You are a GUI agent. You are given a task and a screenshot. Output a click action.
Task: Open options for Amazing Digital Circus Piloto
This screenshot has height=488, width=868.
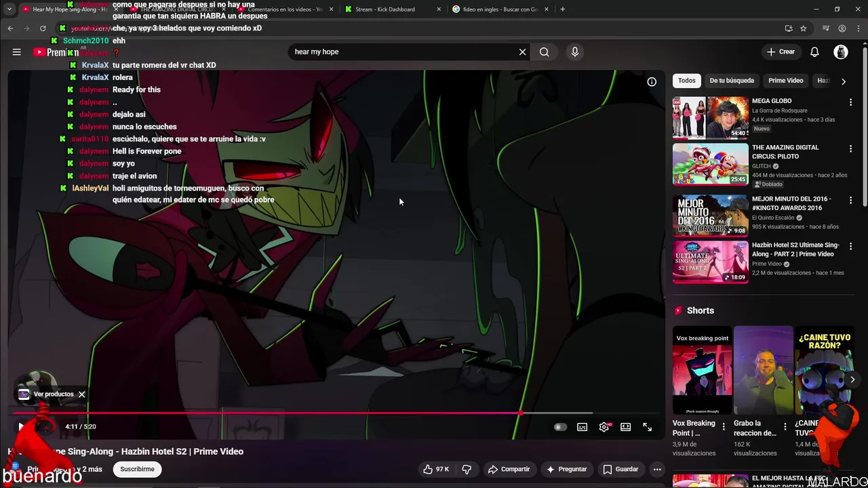[851, 148]
